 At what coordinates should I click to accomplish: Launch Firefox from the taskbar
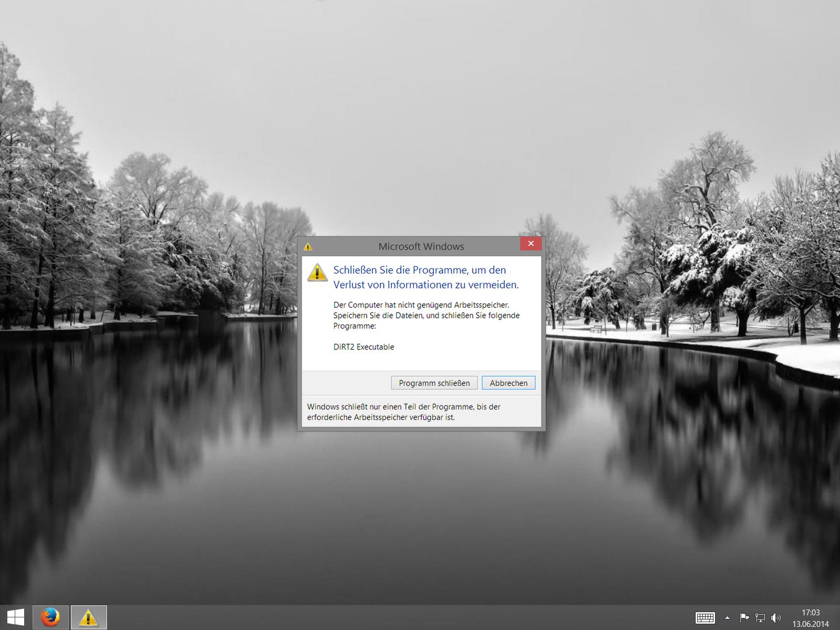50,617
